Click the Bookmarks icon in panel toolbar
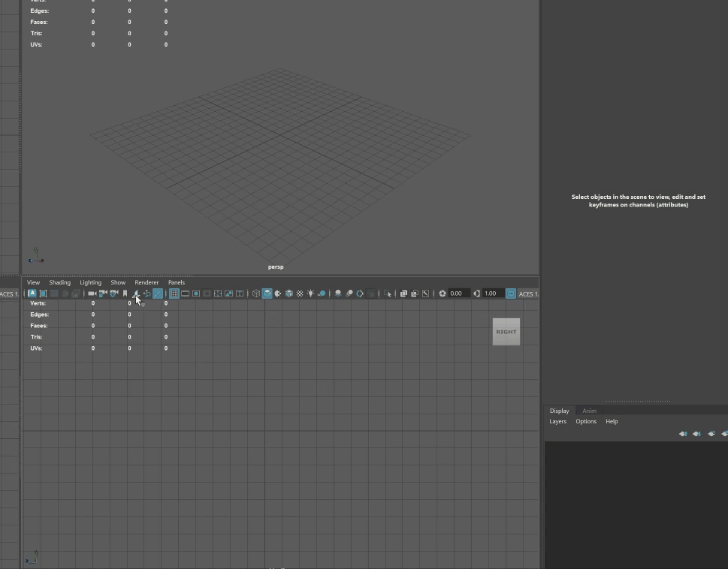The width and height of the screenshot is (728, 569). pos(125,294)
